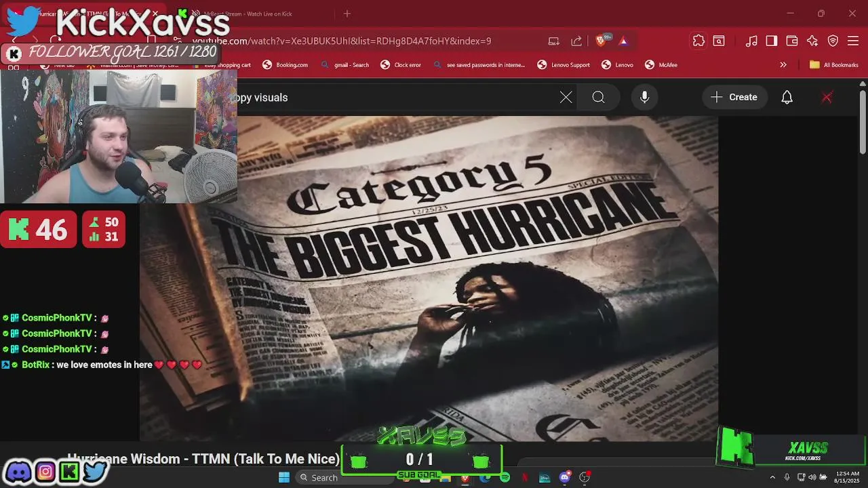
Task: Open the gmail - Search bookmark
Action: coord(344,65)
